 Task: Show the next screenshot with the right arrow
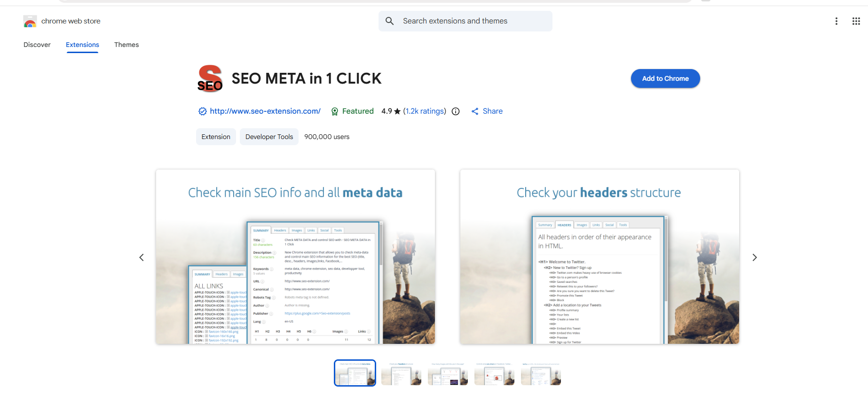[754, 257]
